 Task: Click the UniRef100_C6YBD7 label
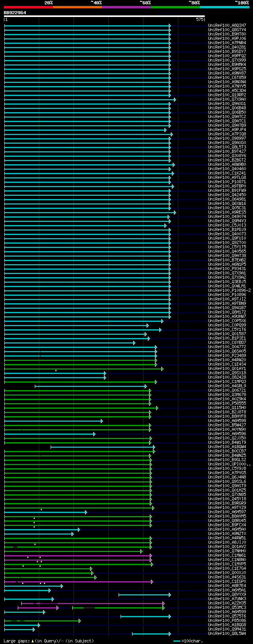[x=227, y=343]
